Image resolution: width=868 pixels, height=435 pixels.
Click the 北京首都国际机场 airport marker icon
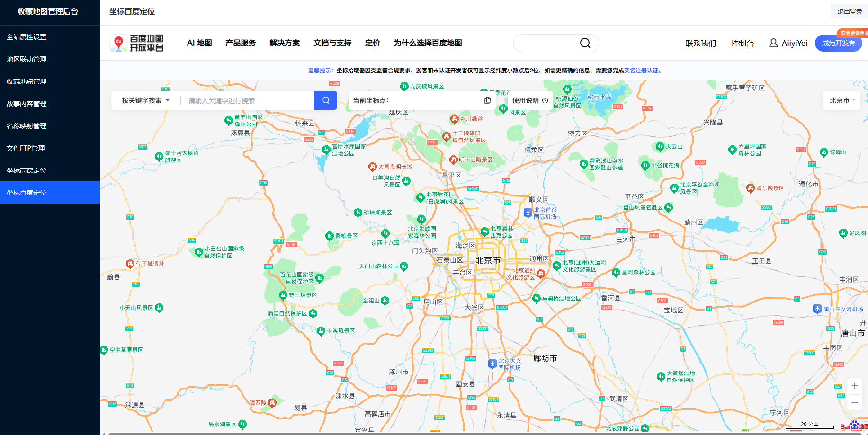[x=528, y=213]
